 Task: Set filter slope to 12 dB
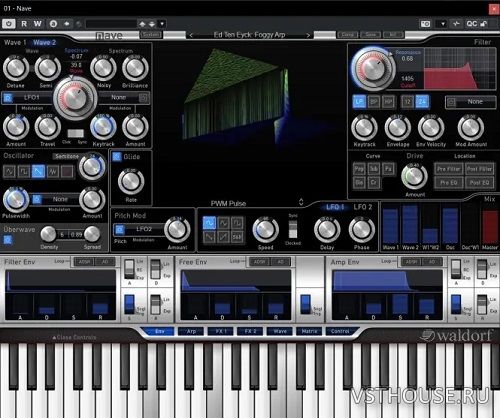coord(407,102)
